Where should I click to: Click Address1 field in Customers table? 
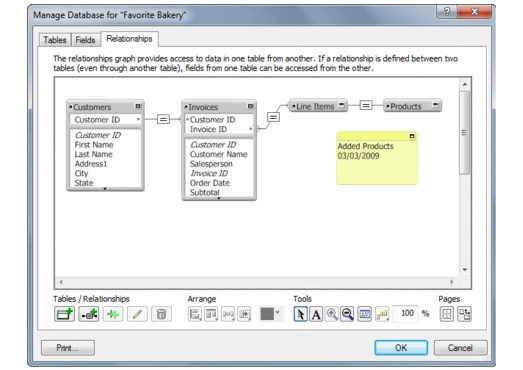click(x=90, y=164)
